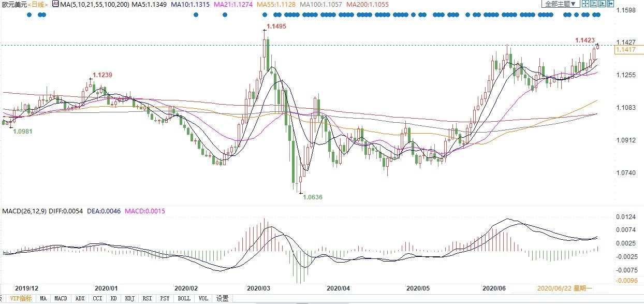Switch to the MACD indicator tab
This screenshot has width=644, height=304.
click(x=61, y=298)
